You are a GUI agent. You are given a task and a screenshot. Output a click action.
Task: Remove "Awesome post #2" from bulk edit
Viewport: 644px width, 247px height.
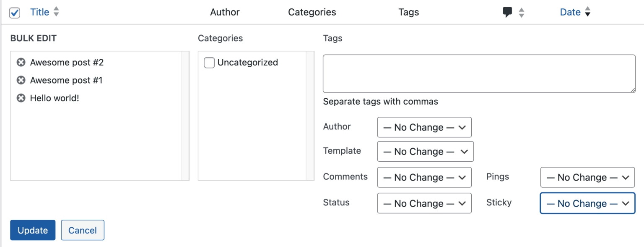coord(21,62)
